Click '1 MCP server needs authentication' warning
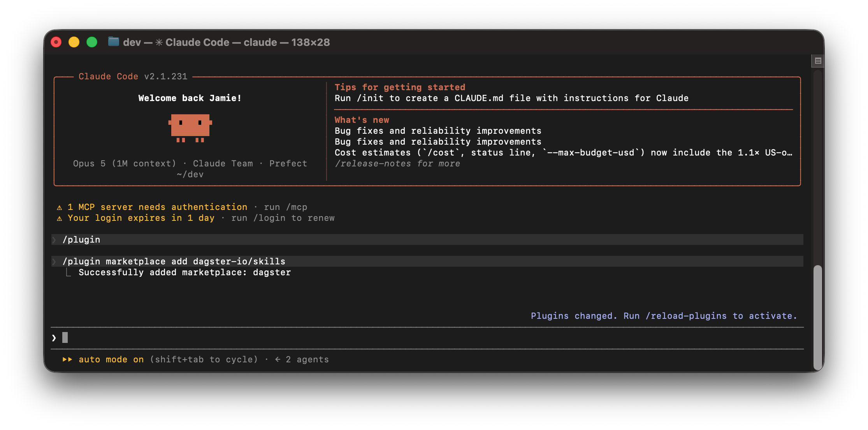The height and width of the screenshot is (430, 868). coord(158,207)
